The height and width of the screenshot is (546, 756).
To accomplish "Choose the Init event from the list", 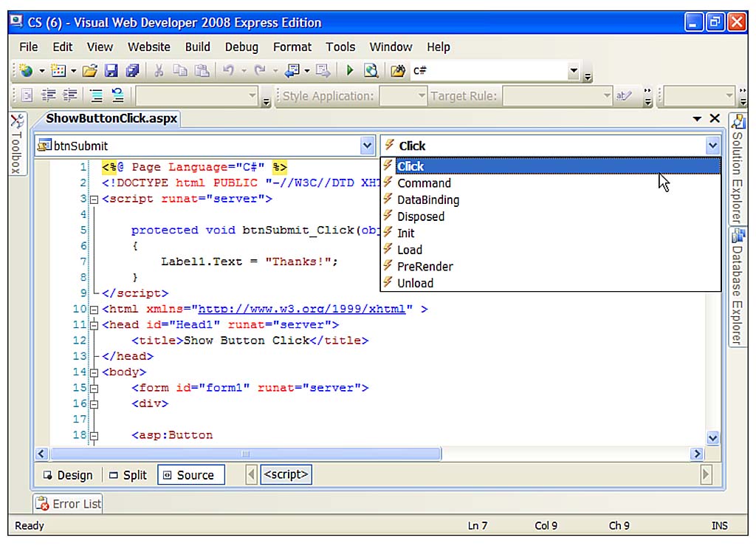I will pyautogui.click(x=551, y=233).
